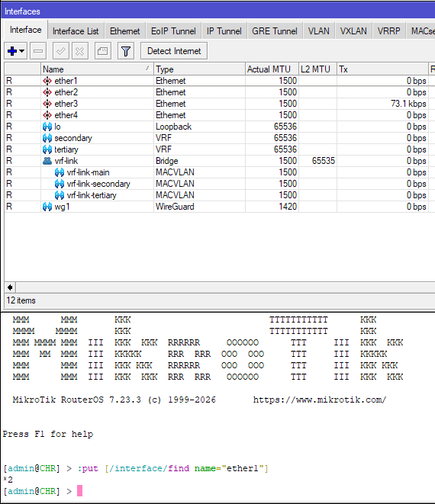Open the dropdown arrow beside Add
The height and width of the screenshot is (504, 435).
point(22,51)
